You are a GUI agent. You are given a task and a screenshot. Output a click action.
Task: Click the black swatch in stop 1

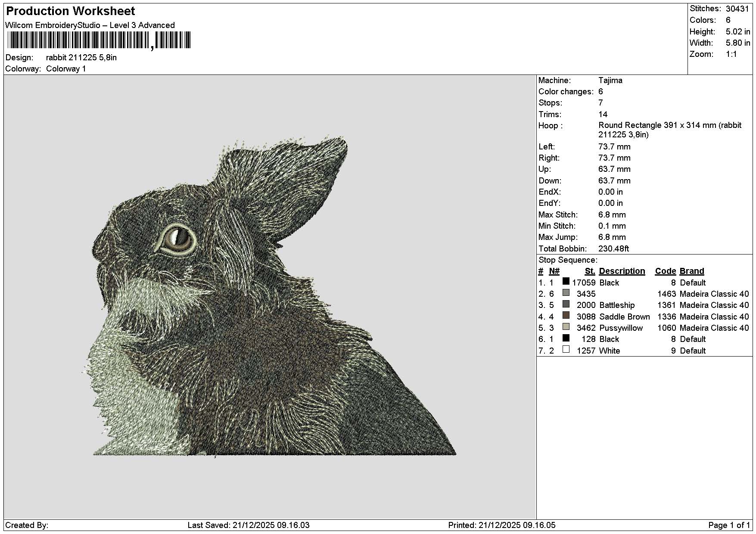pyautogui.click(x=566, y=282)
